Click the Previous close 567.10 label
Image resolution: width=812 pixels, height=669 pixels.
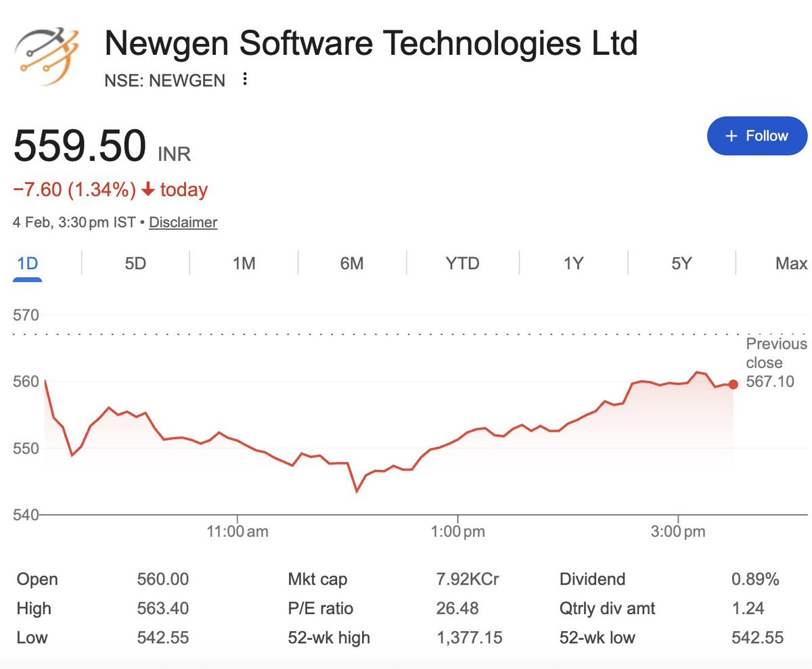pyautogui.click(x=776, y=363)
